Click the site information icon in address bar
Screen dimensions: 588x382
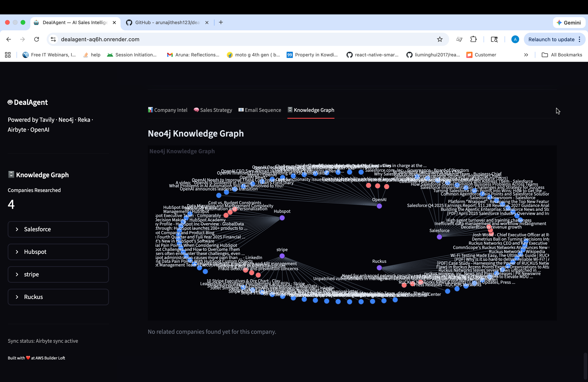tap(53, 39)
